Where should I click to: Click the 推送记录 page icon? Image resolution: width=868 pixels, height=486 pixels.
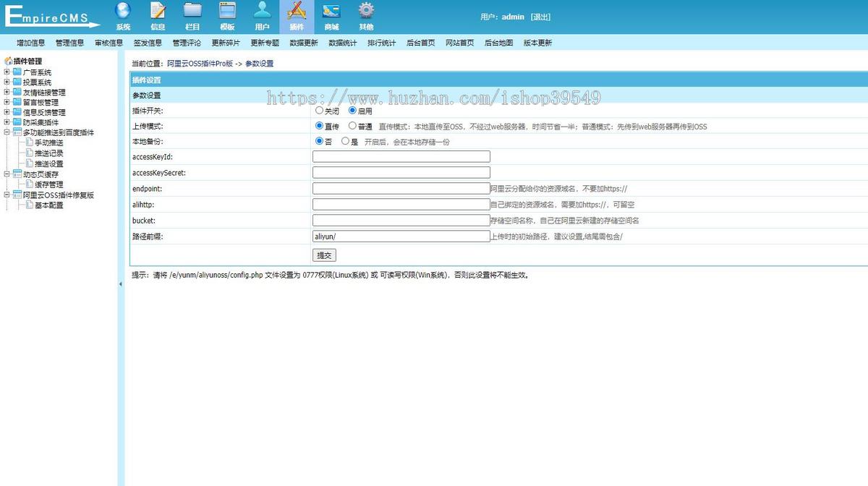[30, 153]
